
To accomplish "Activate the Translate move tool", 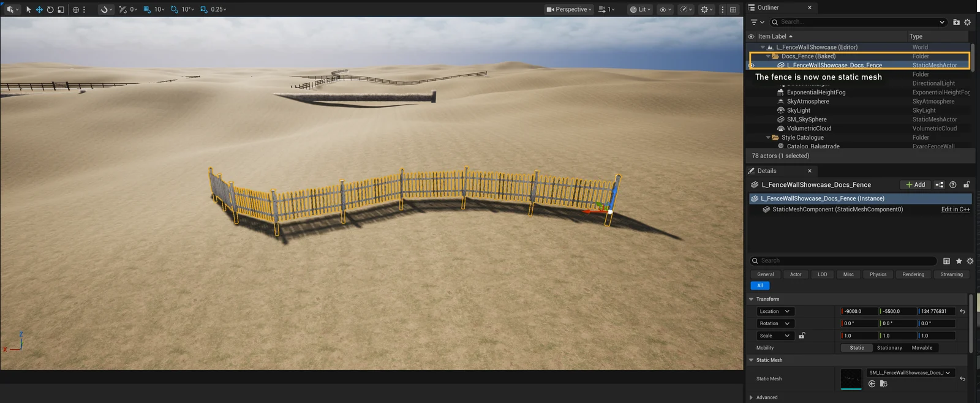I will click(39, 9).
